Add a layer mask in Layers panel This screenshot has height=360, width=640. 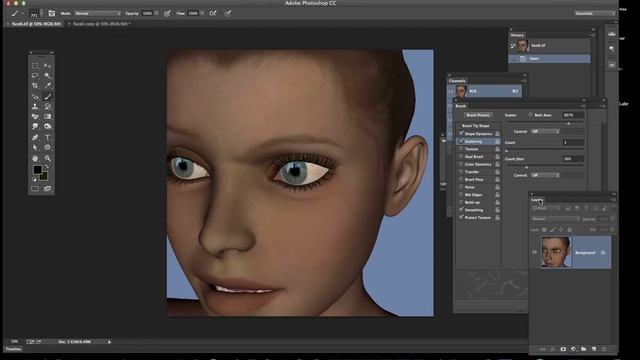tap(563, 349)
